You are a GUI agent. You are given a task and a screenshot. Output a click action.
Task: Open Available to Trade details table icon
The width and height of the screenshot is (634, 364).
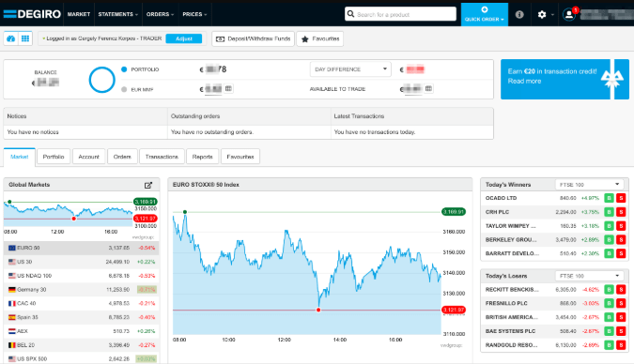pyautogui.click(x=428, y=88)
